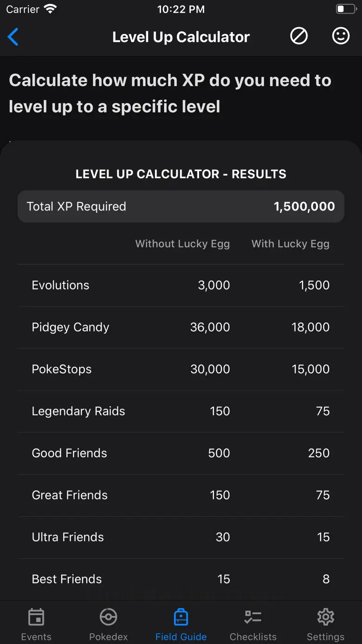
Task: Select the Ultra Friends row
Action: coord(181,537)
